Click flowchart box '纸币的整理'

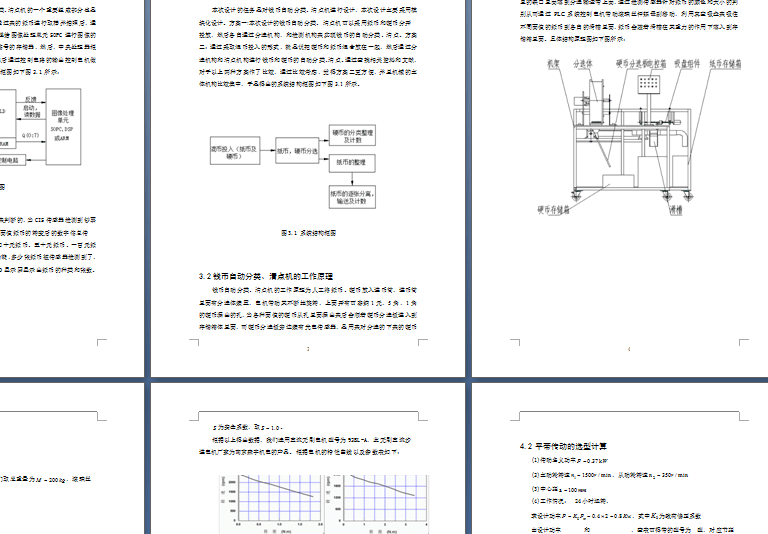[352, 162]
